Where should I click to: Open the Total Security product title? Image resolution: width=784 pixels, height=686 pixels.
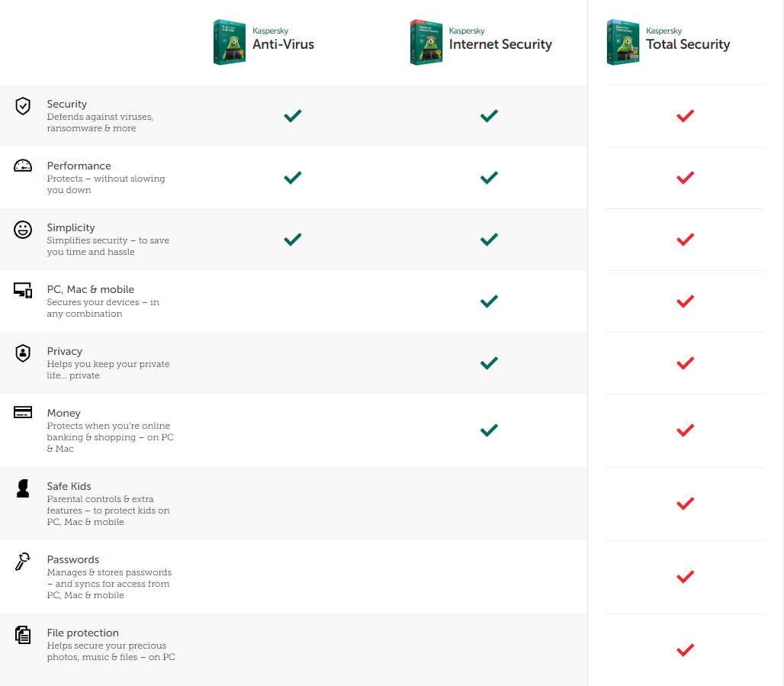tap(688, 44)
